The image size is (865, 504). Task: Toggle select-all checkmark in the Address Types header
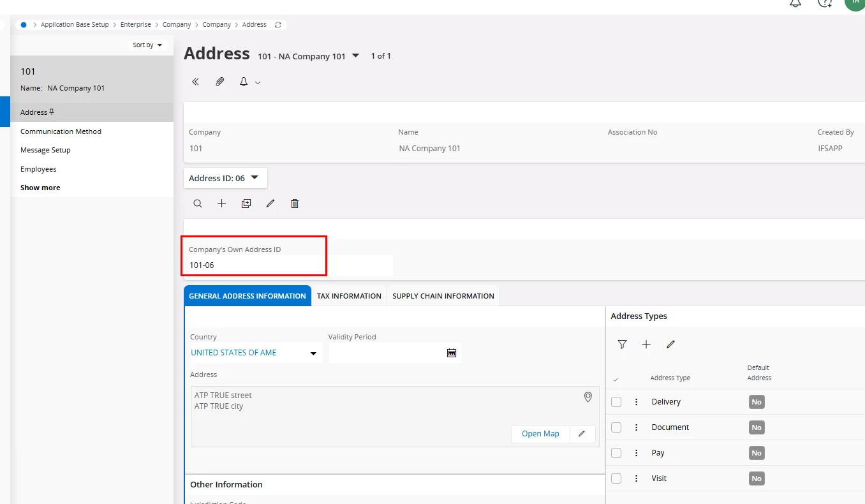[616, 380]
